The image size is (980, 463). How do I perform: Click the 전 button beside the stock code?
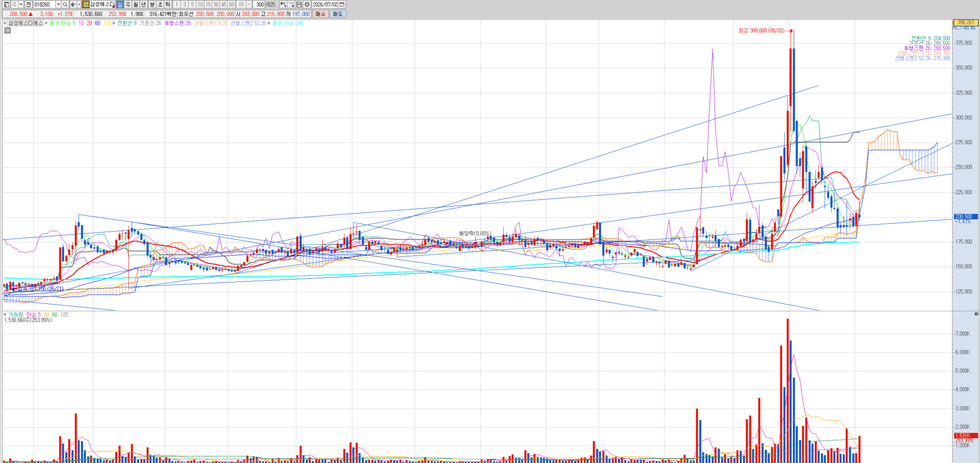[x=29, y=5]
